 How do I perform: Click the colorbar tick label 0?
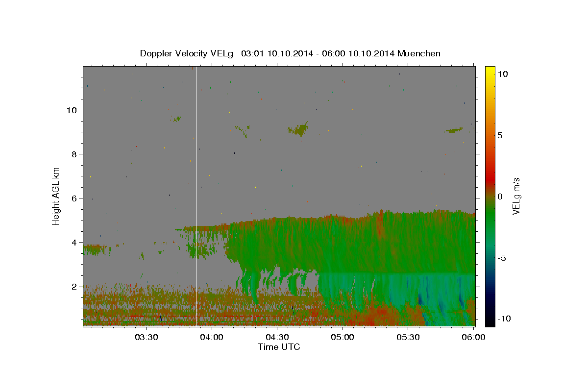[500, 196]
